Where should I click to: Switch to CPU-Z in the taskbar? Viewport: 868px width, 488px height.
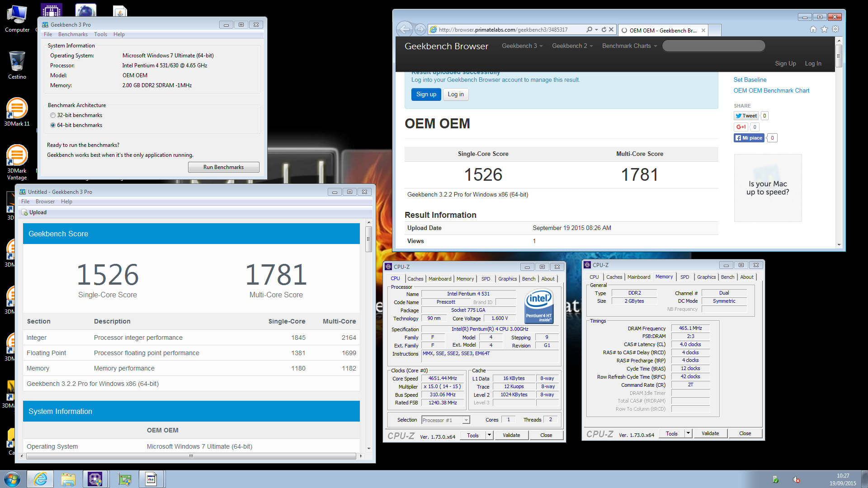95,479
